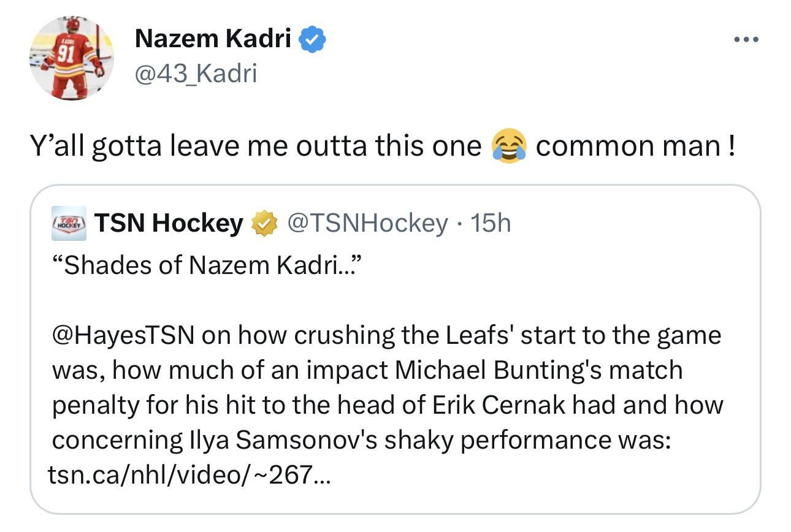The height and width of the screenshot is (532, 791).
Task: Click the "common man !" text
Action: 635,146
